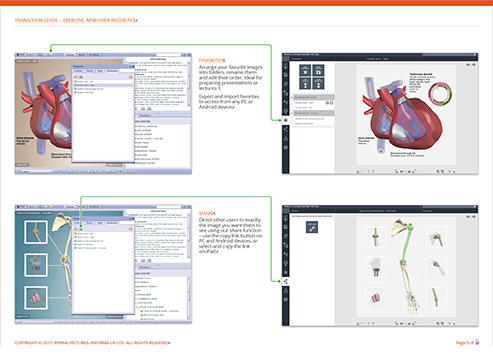Collapse the first Cardiovascular favorites folder
Screen dimensions: 493x360
tap(292, 97)
